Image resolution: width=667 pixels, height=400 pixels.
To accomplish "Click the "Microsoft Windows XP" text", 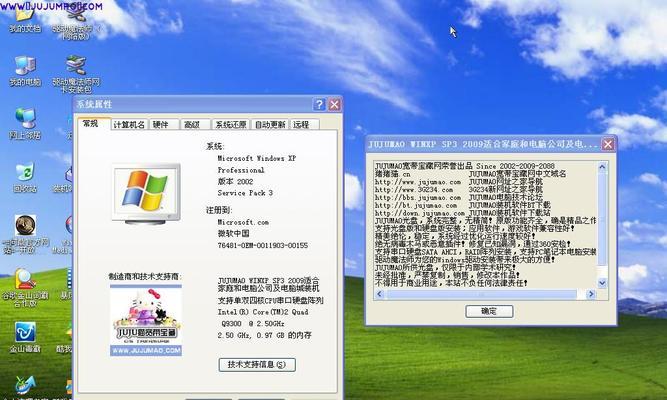I will 257,158.
